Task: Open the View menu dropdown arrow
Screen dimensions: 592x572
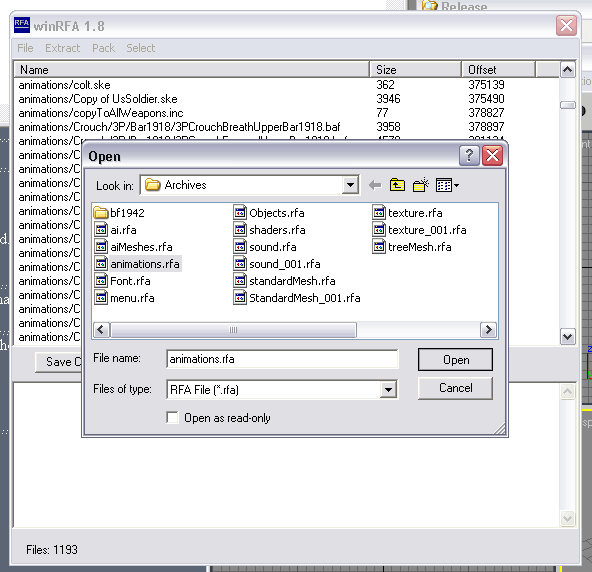Action: tap(456, 185)
